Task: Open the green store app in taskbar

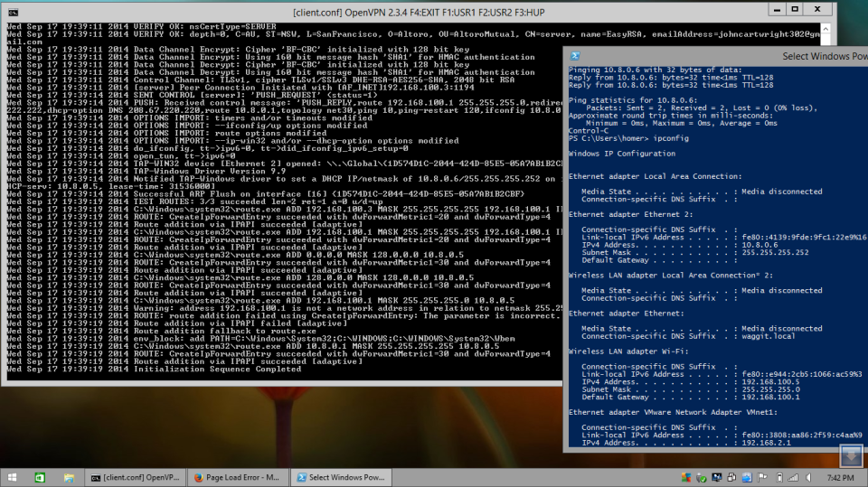Action: point(40,478)
